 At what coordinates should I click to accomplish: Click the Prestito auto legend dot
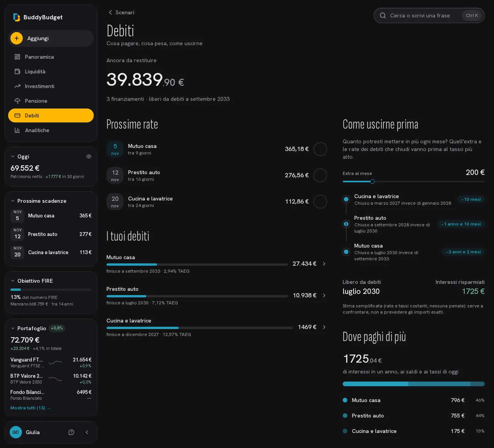click(345, 416)
